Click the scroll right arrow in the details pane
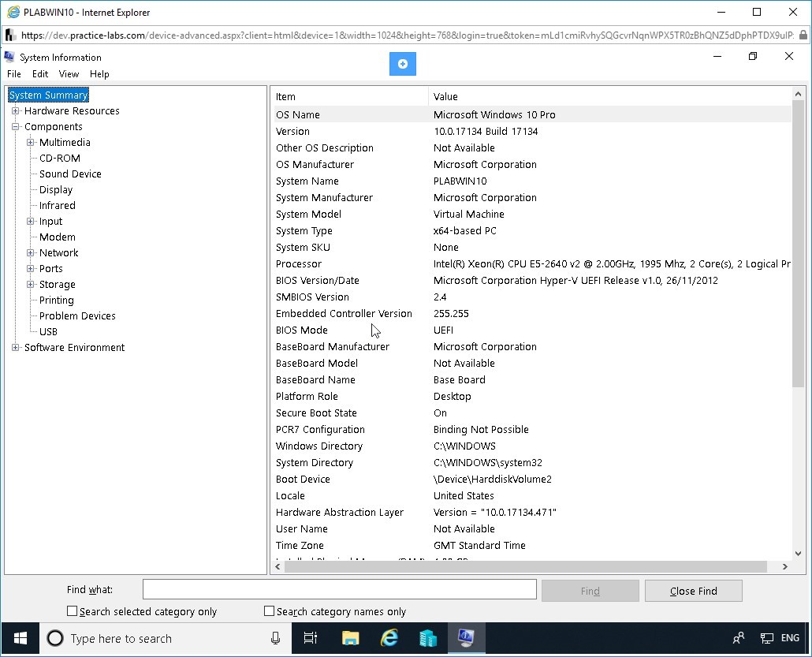Image resolution: width=812 pixels, height=657 pixels. click(x=785, y=567)
